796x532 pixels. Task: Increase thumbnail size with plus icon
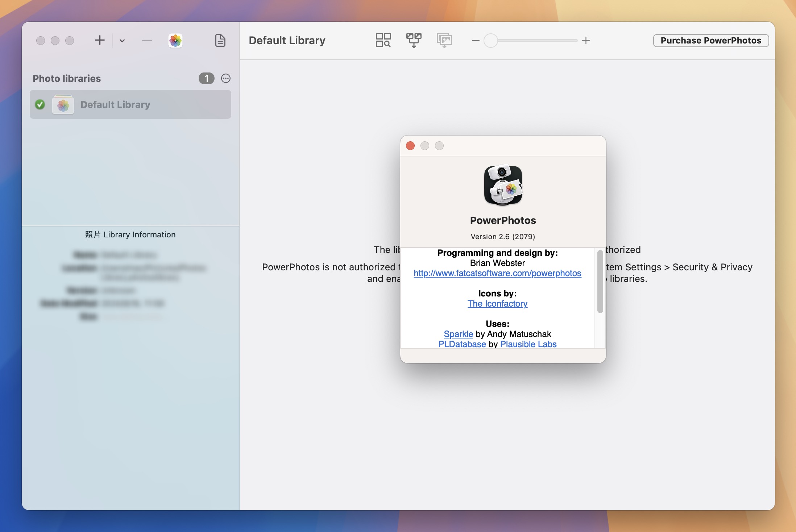(586, 41)
